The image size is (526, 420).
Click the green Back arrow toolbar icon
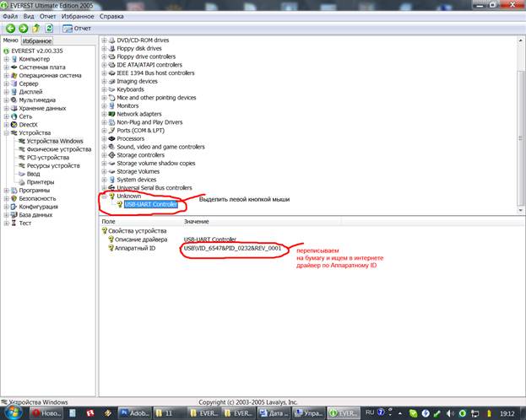click(x=11, y=28)
